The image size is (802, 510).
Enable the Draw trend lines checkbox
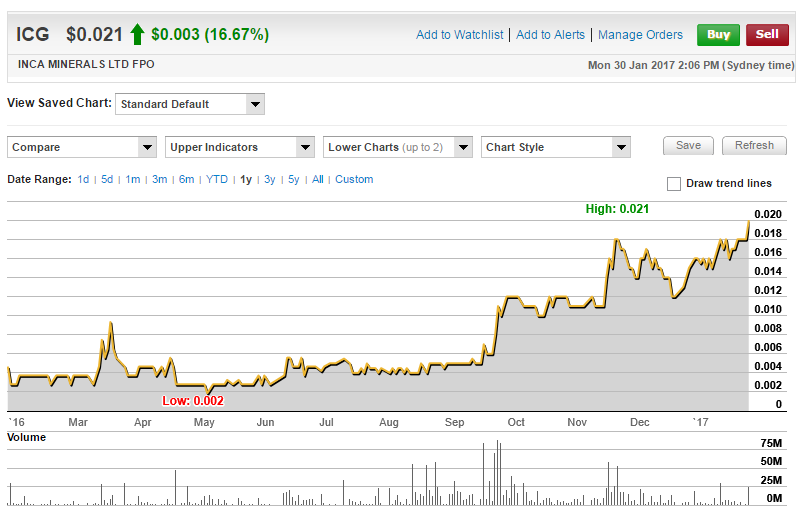[x=674, y=184]
